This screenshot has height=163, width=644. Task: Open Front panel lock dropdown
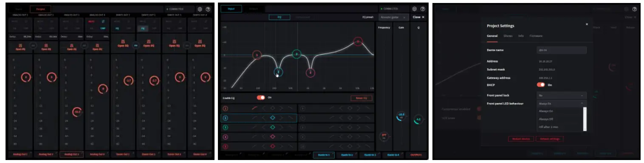pyautogui.click(x=562, y=95)
